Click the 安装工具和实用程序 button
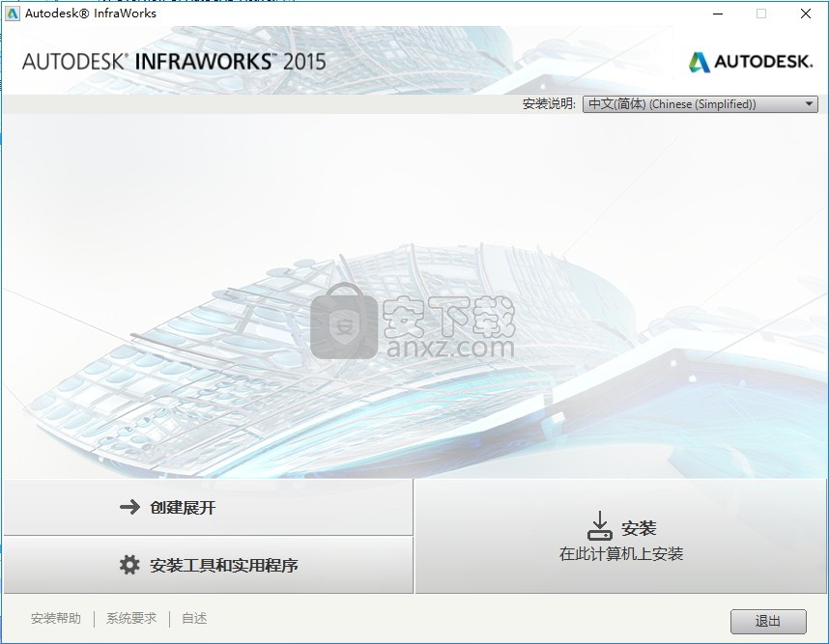The image size is (829, 644). click(x=209, y=565)
